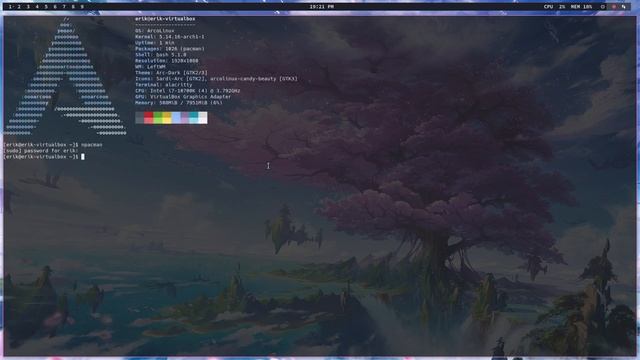The image size is (640, 360).
Task: Switch to workspace 1 in the bar
Action: (10, 7)
